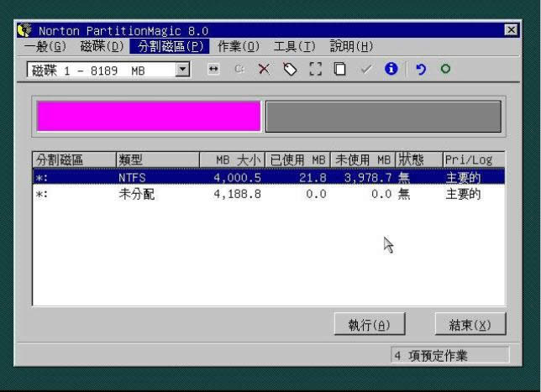Click the green circle apply icon
This screenshot has height=392, width=541.
pos(445,71)
